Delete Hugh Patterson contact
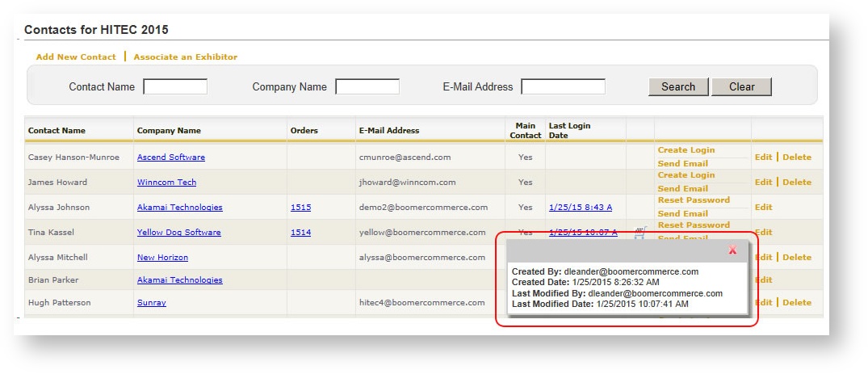 [x=797, y=303]
